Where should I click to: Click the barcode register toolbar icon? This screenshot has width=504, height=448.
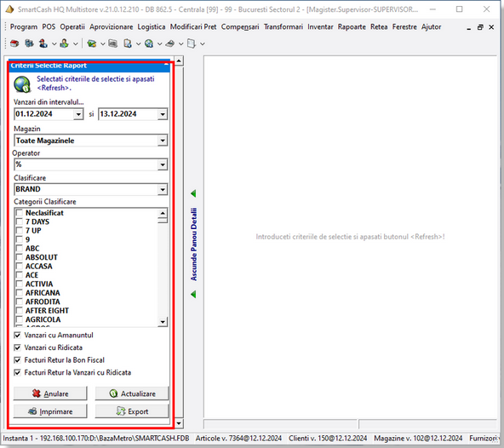(x=112, y=43)
